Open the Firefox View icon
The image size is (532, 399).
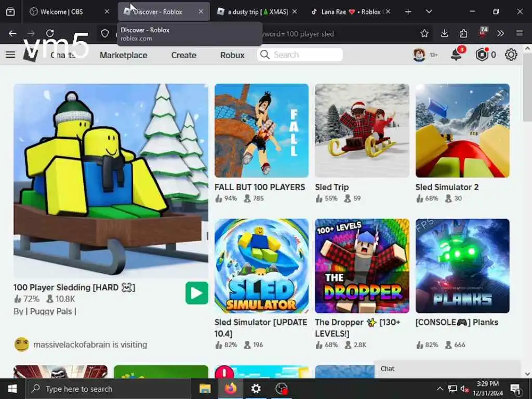[x=10, y=12]
